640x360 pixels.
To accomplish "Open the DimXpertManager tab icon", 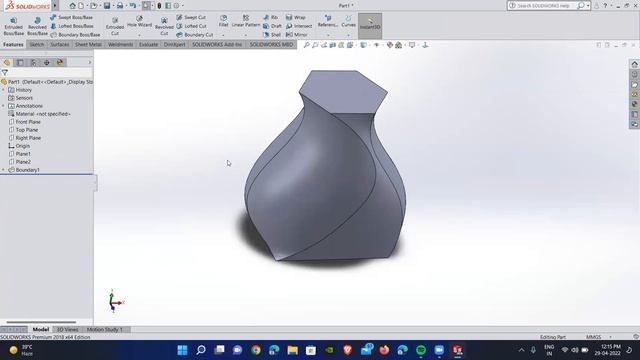I will tap(47, 62).
